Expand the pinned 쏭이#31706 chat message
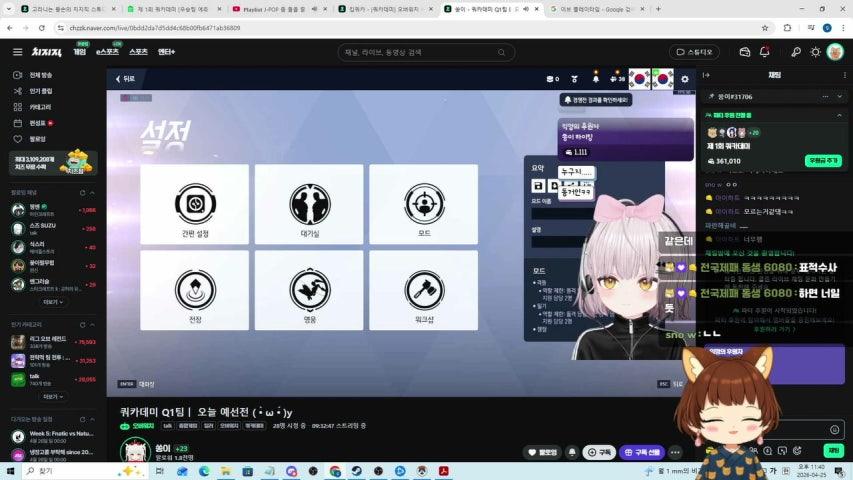 pyautogui.click(x=839, y=96)
